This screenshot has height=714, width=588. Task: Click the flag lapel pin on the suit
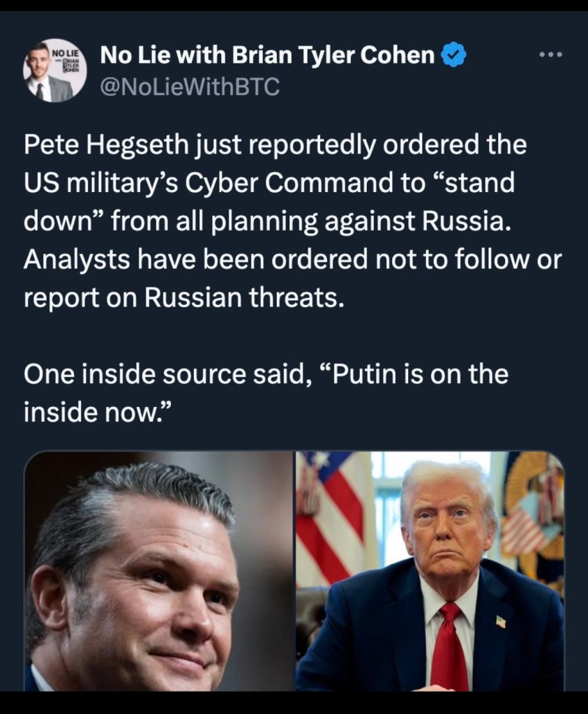[501, 621]
